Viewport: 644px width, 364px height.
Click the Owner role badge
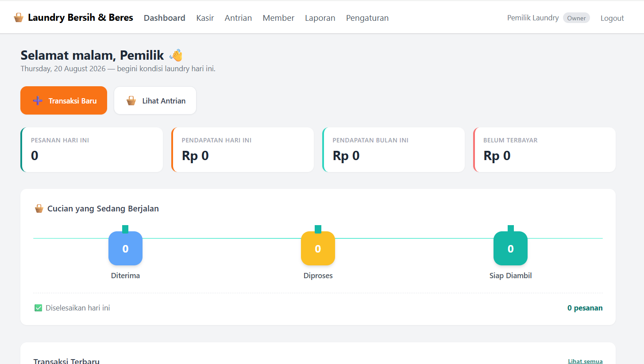[576, 18]
